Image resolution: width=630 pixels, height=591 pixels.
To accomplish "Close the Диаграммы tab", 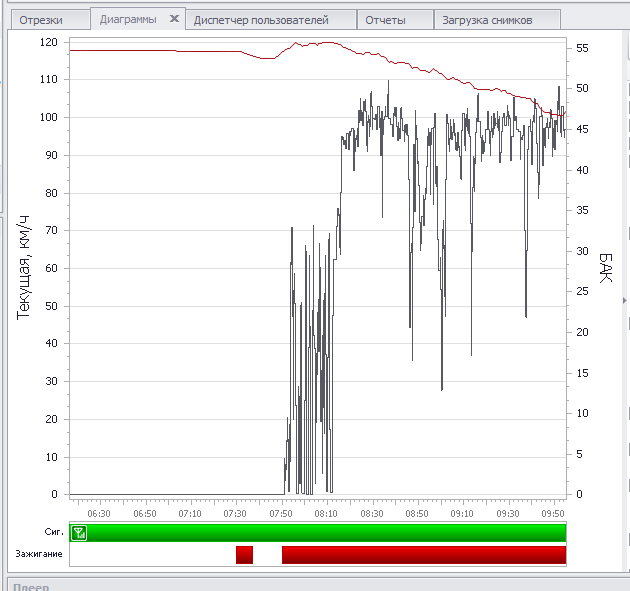I will tap(174, 19).
